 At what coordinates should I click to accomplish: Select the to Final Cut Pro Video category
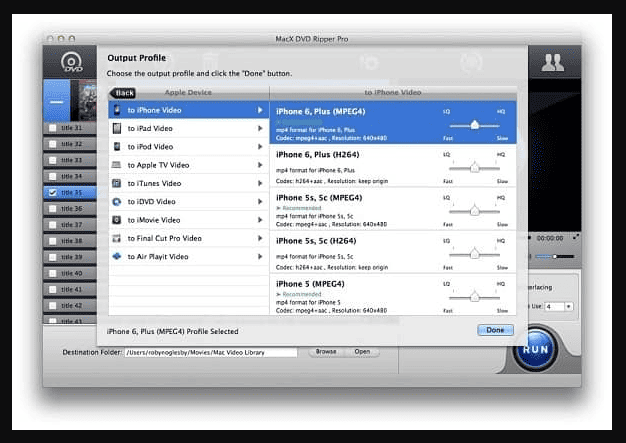point(188,238)
